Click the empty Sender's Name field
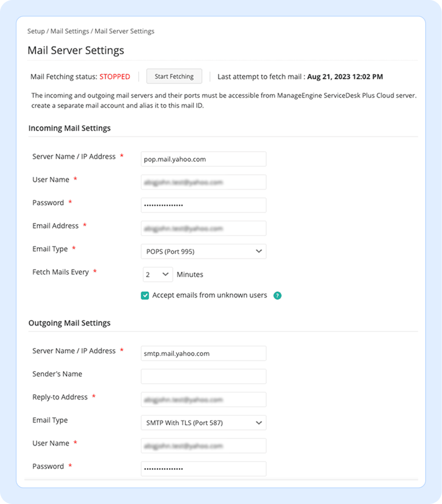This screenshot has width=442, height=504. click(x=203, y=376)
